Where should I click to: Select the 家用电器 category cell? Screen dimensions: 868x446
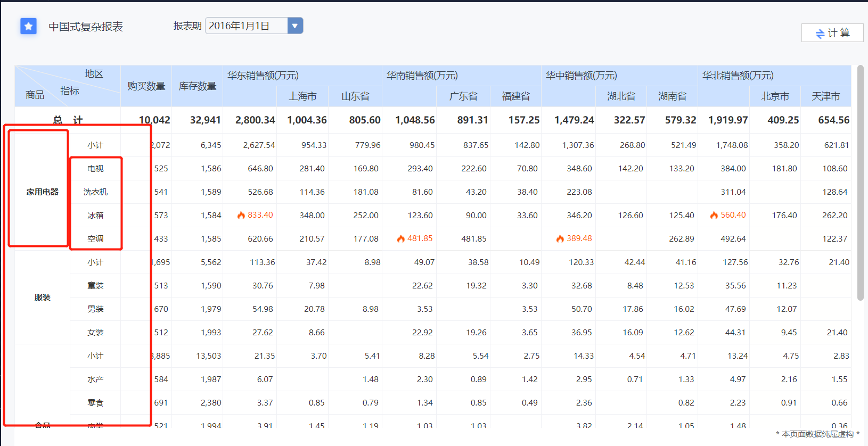(x=43, y=192)
